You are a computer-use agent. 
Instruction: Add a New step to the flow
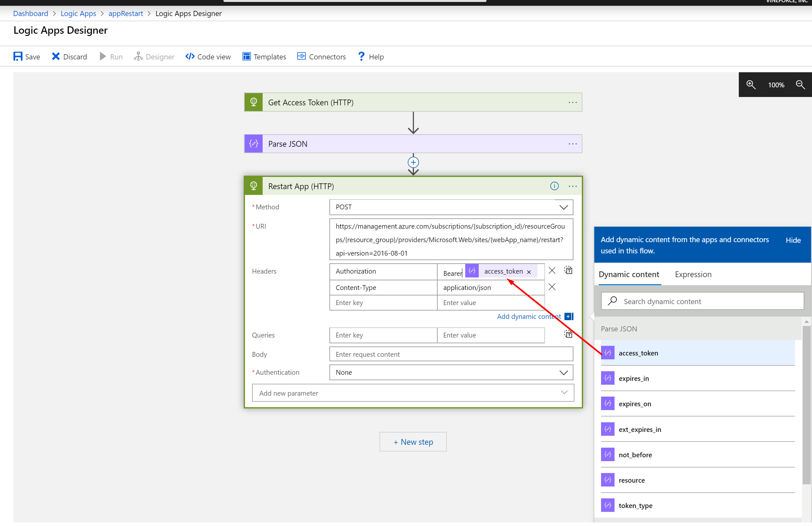pos(413,442)
